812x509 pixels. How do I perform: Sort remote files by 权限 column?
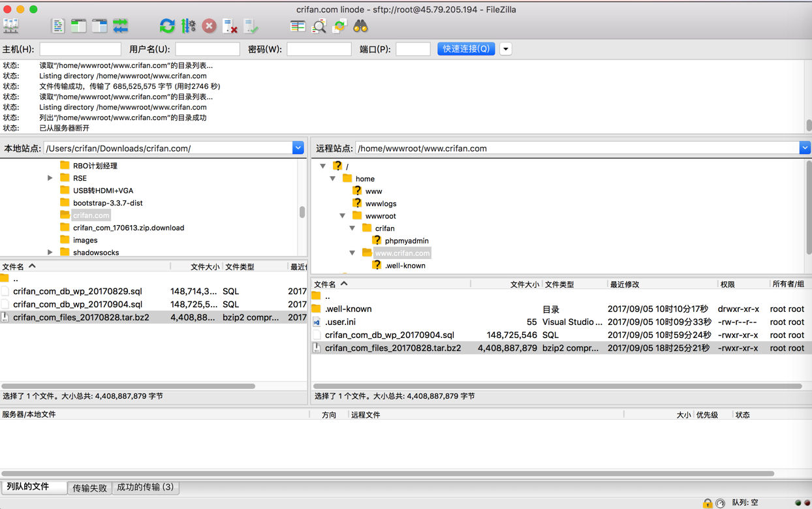[743, 284]
